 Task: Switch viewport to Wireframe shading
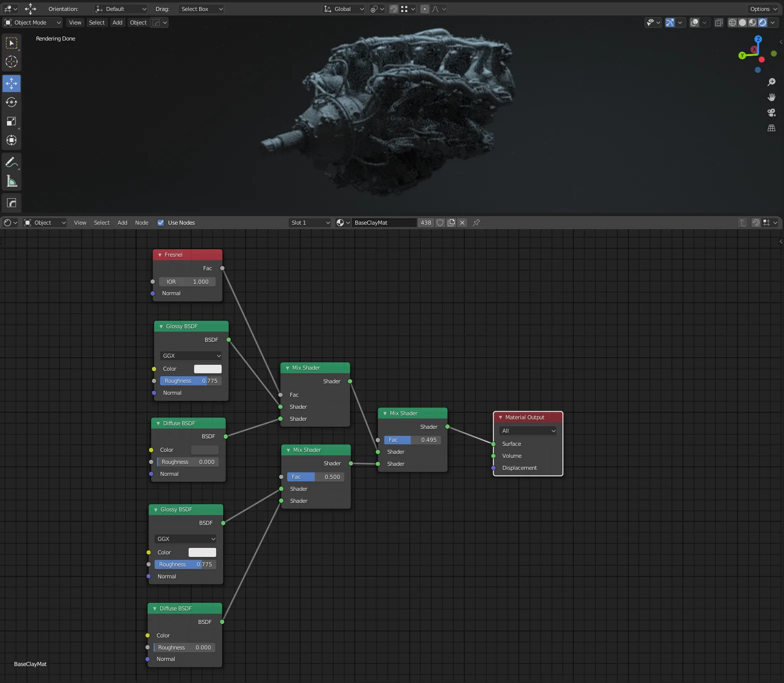coord(732,23)
